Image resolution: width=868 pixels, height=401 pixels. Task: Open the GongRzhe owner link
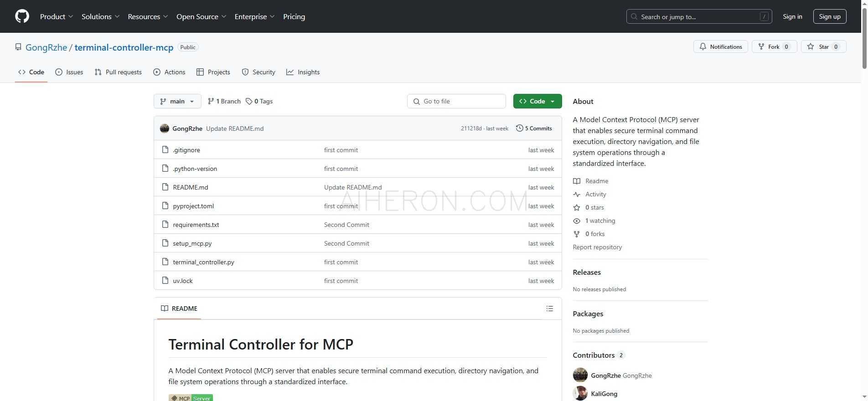pos(46,47)
